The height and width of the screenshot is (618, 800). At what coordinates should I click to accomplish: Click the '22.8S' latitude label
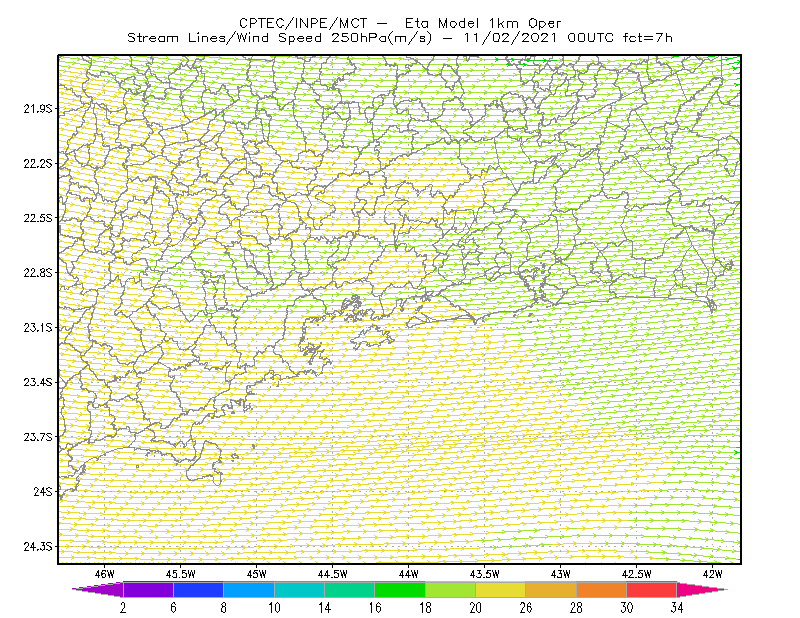(38, 273)
